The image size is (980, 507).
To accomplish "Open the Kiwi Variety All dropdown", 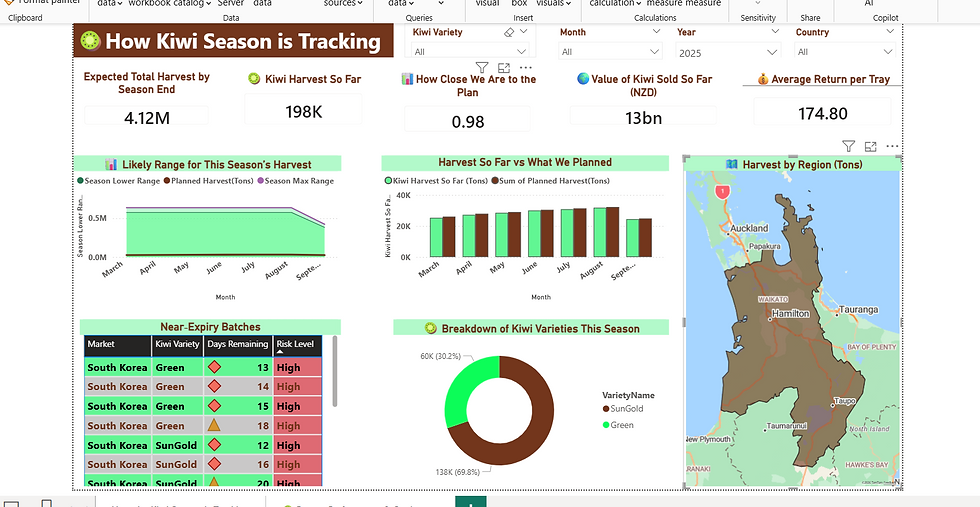I will point(471,51).
